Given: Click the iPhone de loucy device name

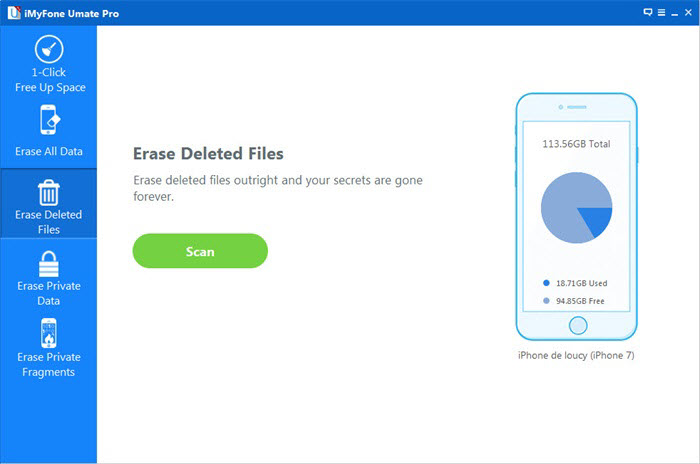Looking at the screenshot, I should pyautogui.click(x=575, y=355).
